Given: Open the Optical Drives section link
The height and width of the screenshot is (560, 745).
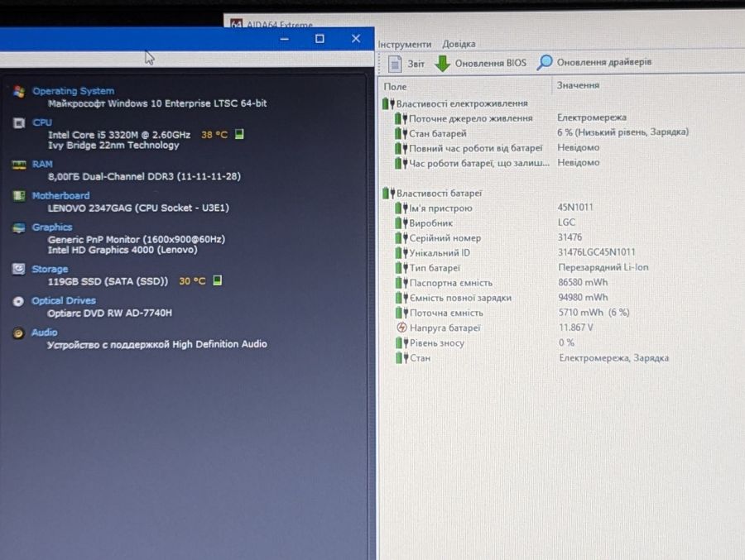Looking at the screenshot, I should 63,300.
